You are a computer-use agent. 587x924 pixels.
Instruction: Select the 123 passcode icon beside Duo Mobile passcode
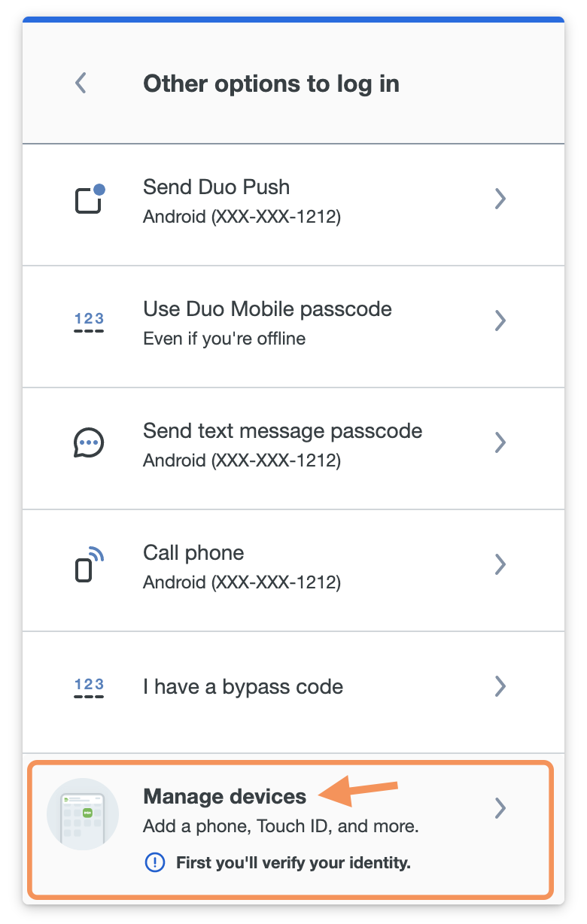[88, 321]
